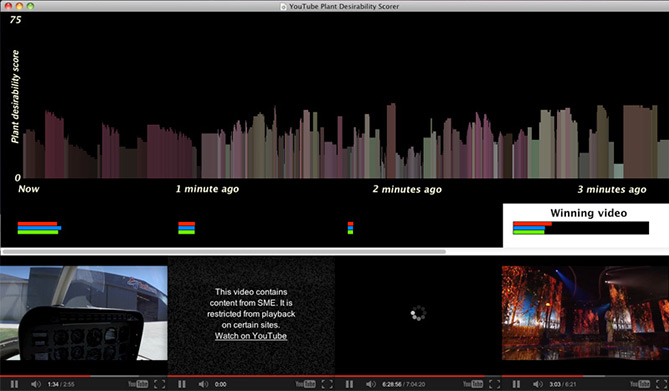The width and height of the screenshot is (669, 391).
Task: Seek in the concert video's progress bar
Action: (x=585, y=376)
